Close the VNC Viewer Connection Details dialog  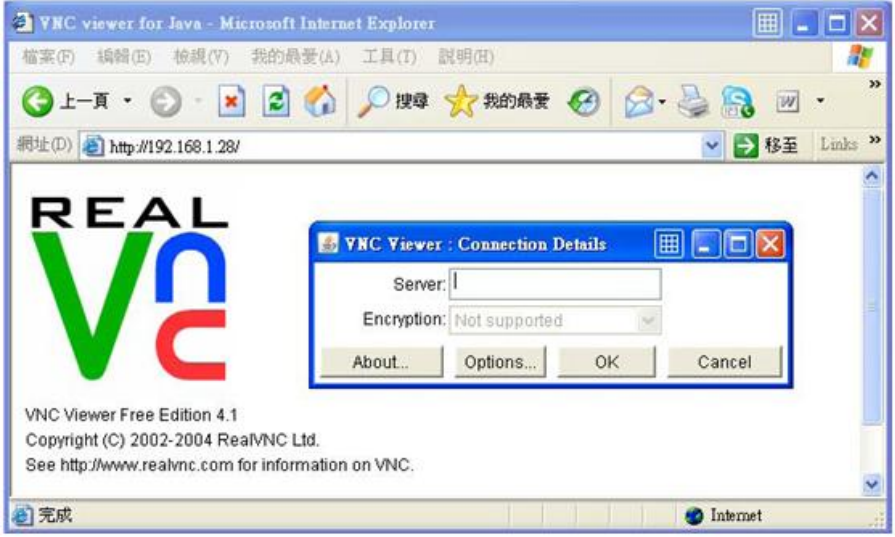click(x=770, y=244)
